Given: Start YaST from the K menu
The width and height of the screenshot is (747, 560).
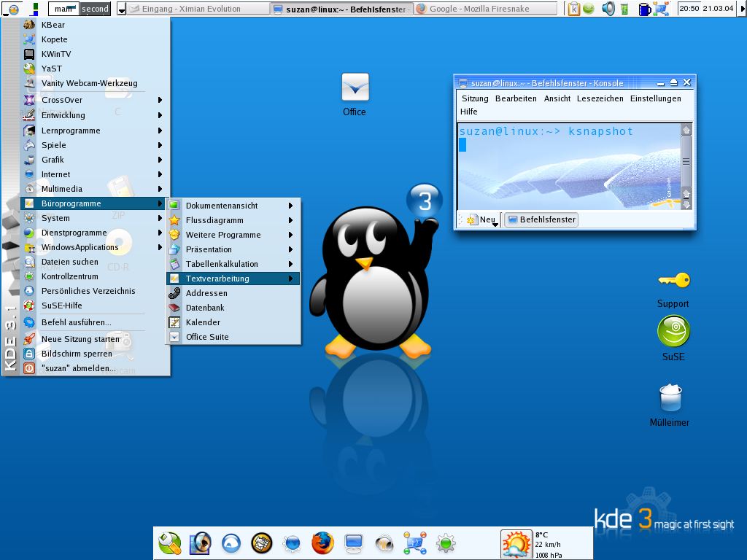Looking at the screenshot, I should click(96, 69).
